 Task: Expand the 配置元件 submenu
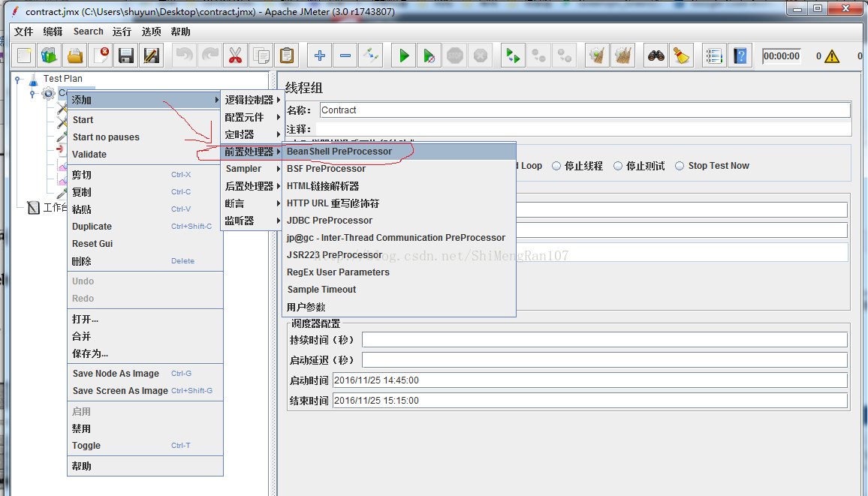pos(252,117)
